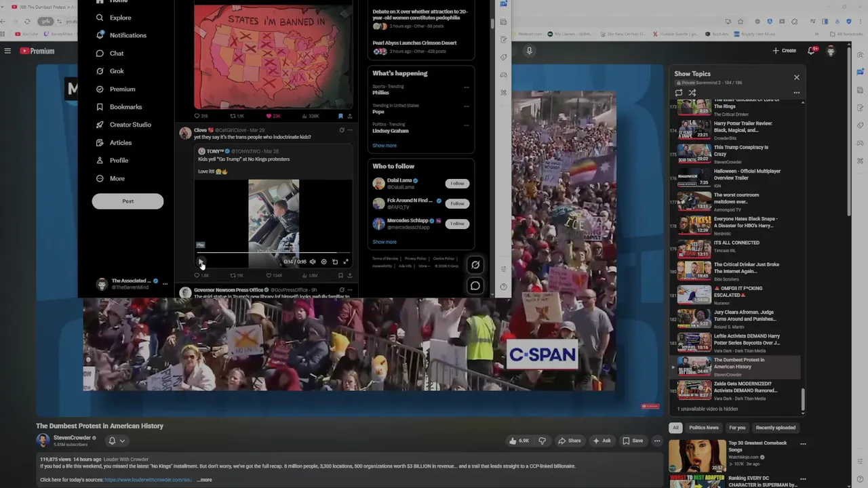
Task: Mute the tweet video volume icon
Action: 313,262
